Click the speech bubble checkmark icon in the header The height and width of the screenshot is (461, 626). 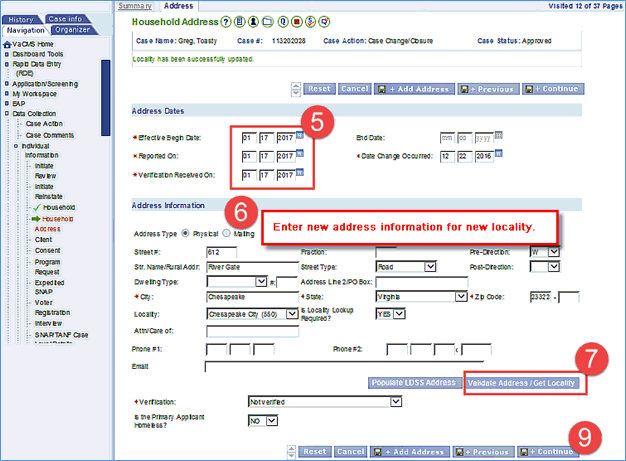(x=325, y=22)
